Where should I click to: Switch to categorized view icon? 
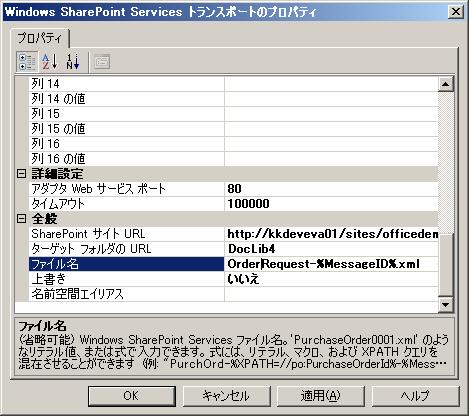click(x=27, y=62)
